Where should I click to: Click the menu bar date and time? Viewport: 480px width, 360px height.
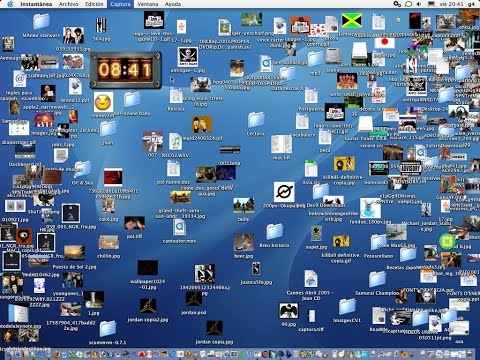point(452,4)
